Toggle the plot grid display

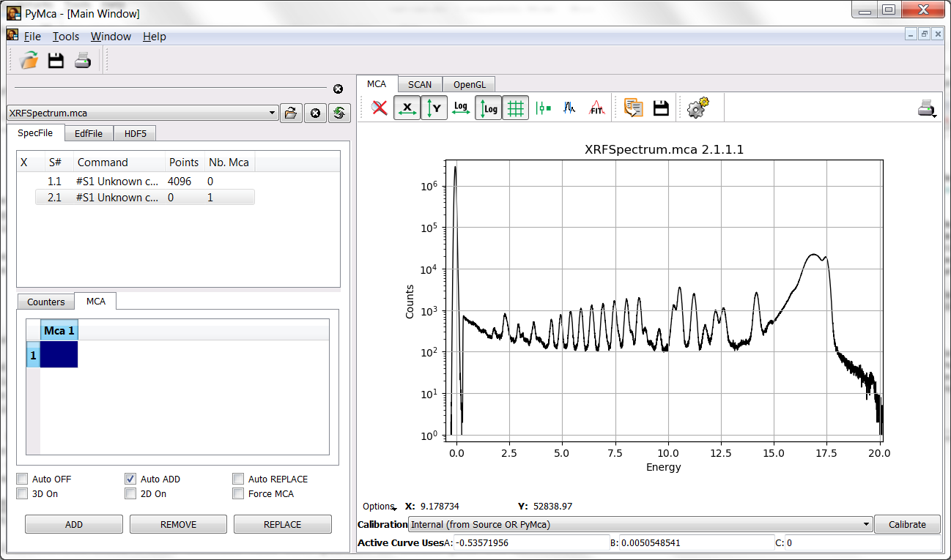(516, 107)
